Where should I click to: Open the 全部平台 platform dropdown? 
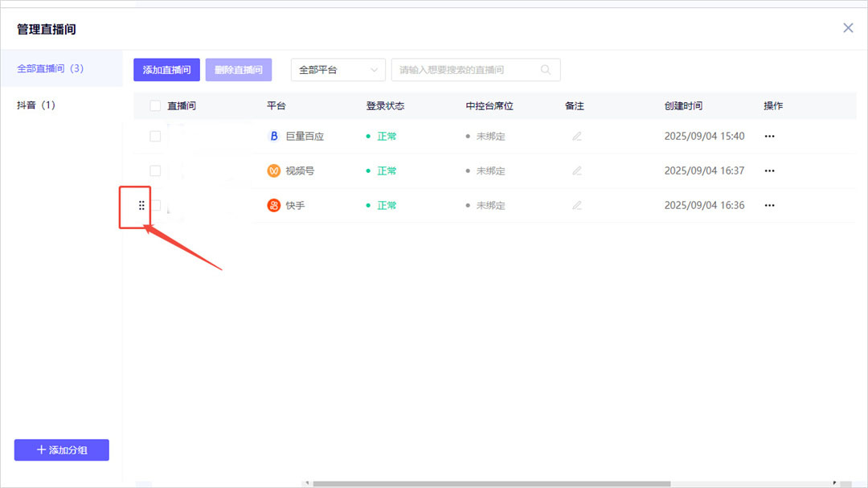338,70
